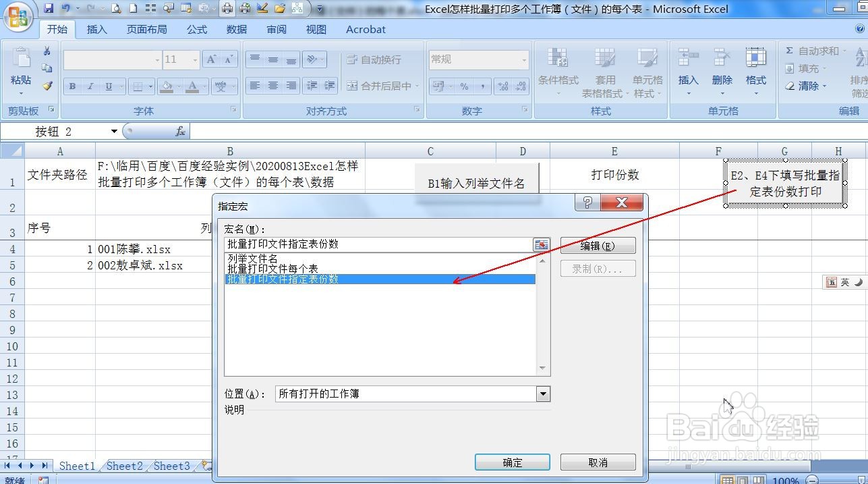This screenshot has width=868, height=484.
Task: Click the Select All corner of the sheet
Action: click(x=13, y=151)
